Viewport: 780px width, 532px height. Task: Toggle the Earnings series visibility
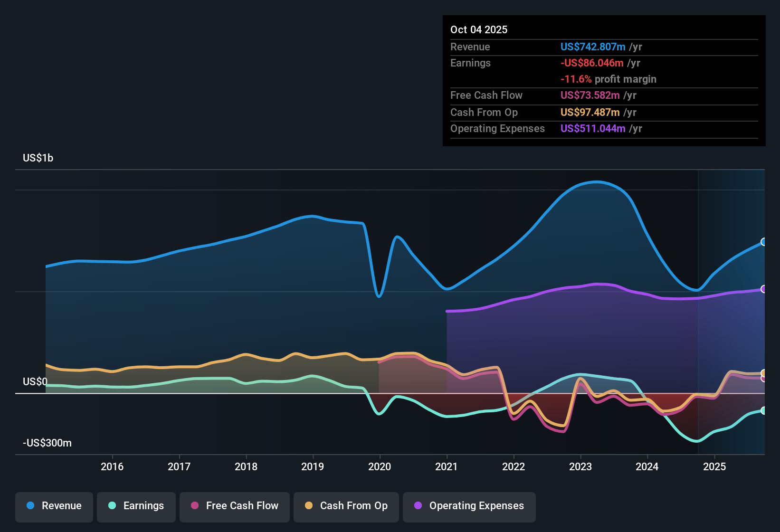click(136, 506)
